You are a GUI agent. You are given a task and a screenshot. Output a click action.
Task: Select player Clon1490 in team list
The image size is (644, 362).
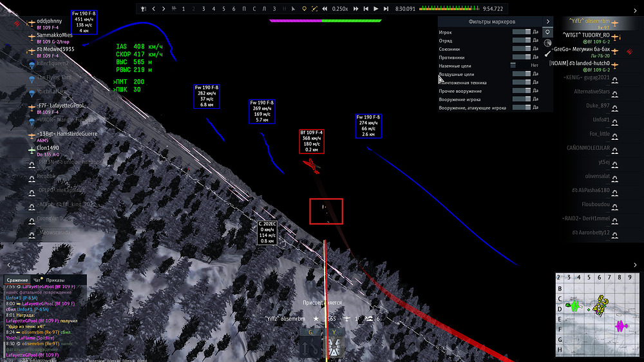click(x=48, y=148)
